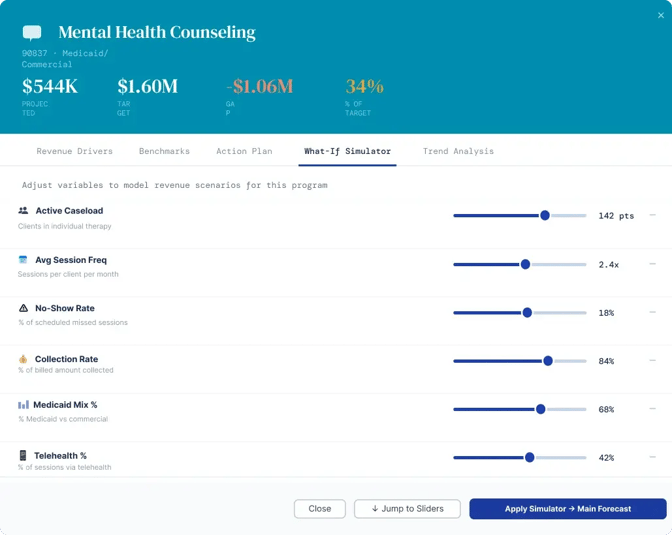Click the Jump to Sliders button
672x535 pixels.
(x=407, y=509)
